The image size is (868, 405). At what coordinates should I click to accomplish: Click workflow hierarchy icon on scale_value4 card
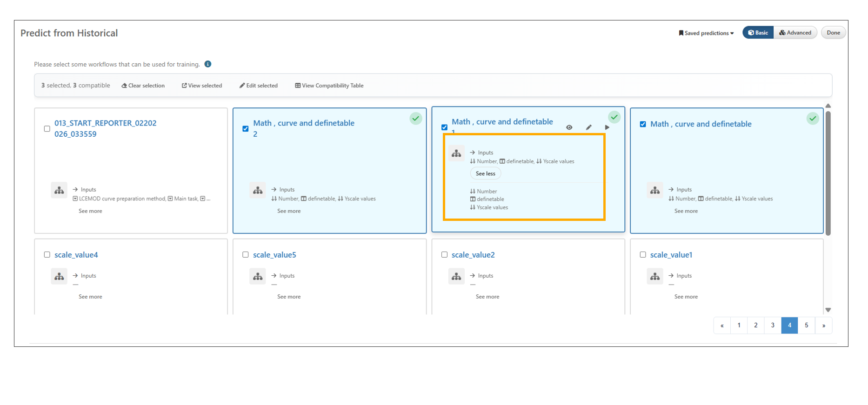(59, 276)
